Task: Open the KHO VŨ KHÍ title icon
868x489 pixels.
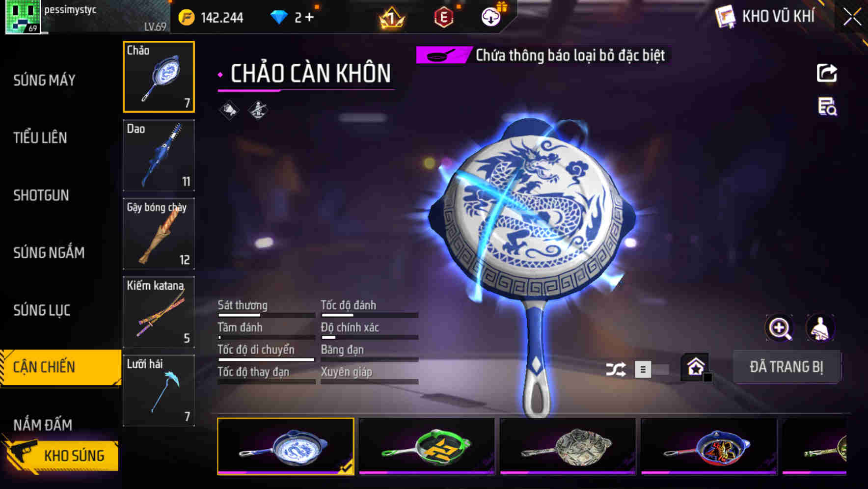Action: click(725, 17)
